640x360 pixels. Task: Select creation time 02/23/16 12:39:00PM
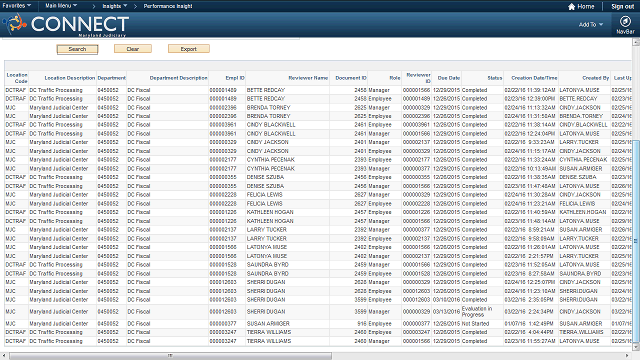(530, 99)
